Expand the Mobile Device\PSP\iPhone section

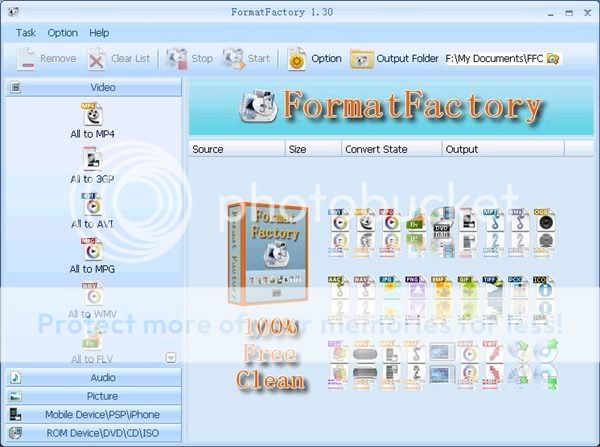point(94,414)
